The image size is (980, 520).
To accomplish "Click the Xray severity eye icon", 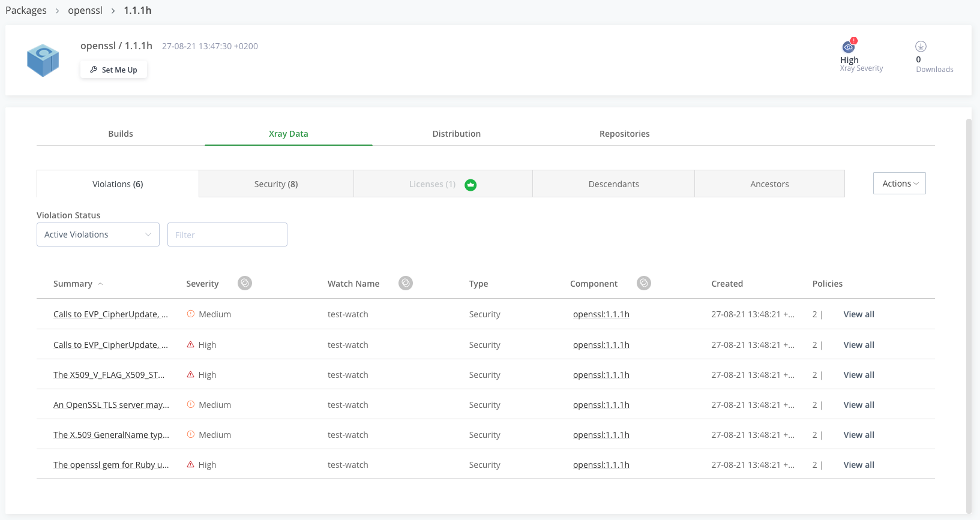I will pyautogui.click(x=849, y=46).
